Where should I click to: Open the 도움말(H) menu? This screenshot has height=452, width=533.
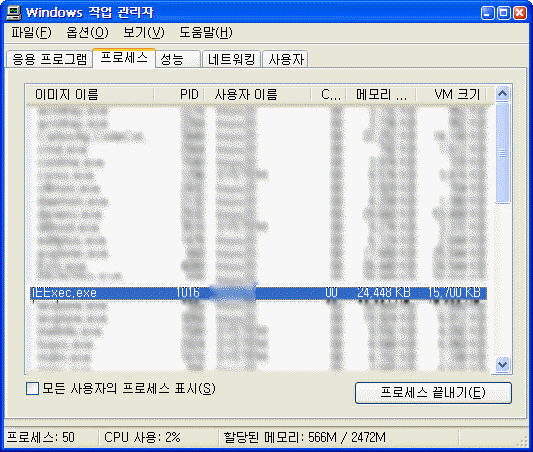point(206,33)
